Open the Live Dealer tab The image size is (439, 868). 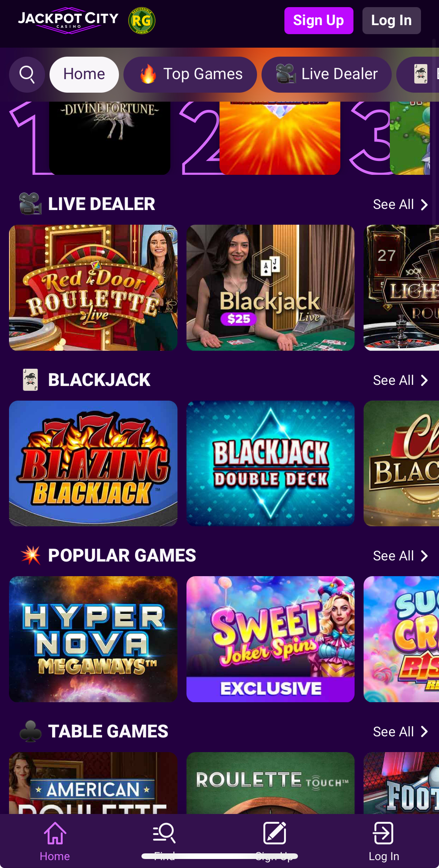[326, 74]
